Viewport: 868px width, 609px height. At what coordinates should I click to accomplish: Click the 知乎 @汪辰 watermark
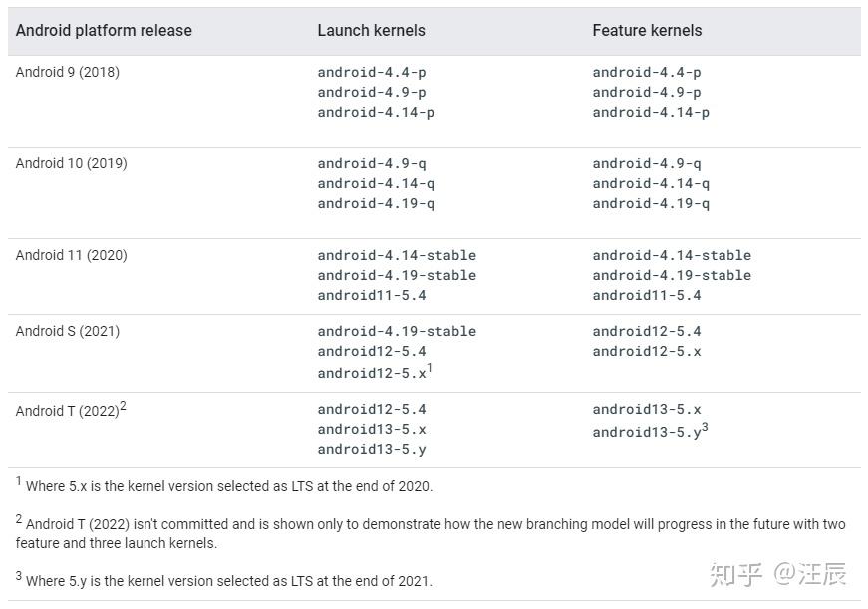[776, 574]
